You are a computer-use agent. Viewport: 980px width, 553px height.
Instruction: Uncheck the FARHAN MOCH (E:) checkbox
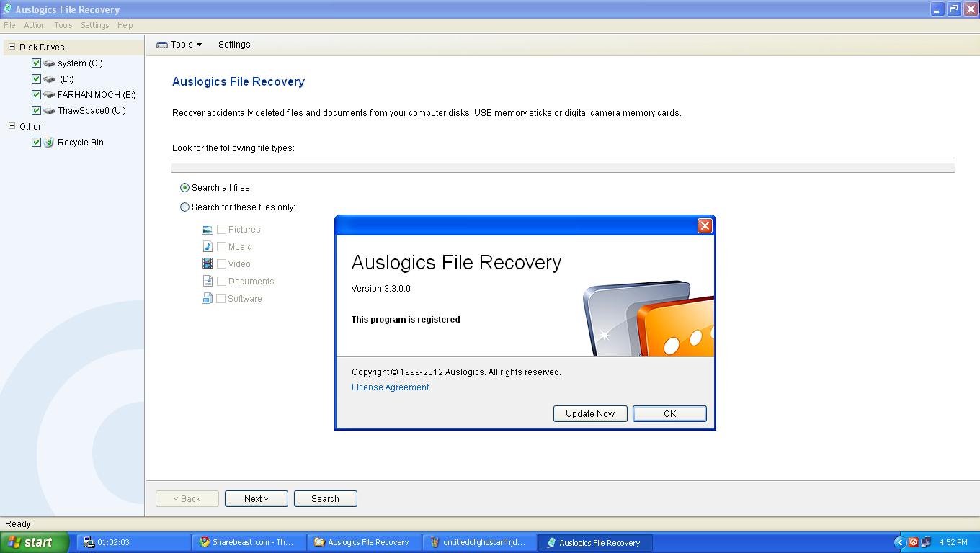pos(36,95)
